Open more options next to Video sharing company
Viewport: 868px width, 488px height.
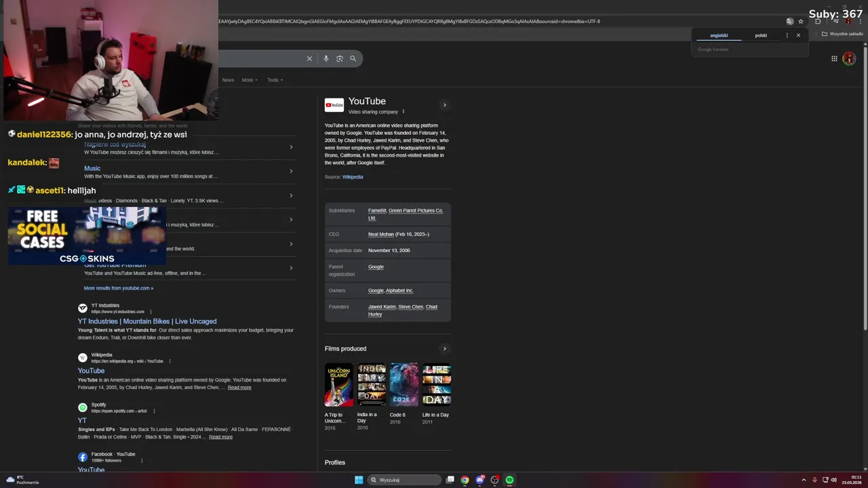(x=403, y=112)
